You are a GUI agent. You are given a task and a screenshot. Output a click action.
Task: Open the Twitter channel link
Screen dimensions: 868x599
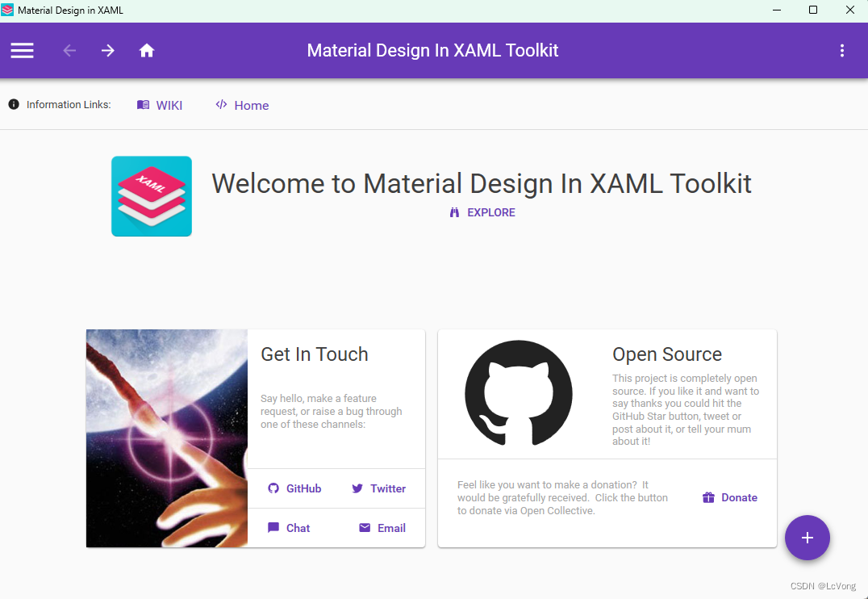click(378, 488)
